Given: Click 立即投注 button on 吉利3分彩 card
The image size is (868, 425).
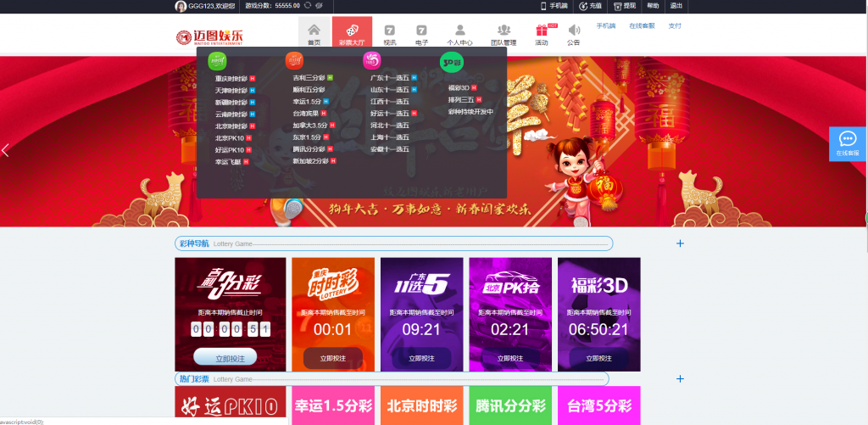Looking at the screenshot, I should [225, 358].
